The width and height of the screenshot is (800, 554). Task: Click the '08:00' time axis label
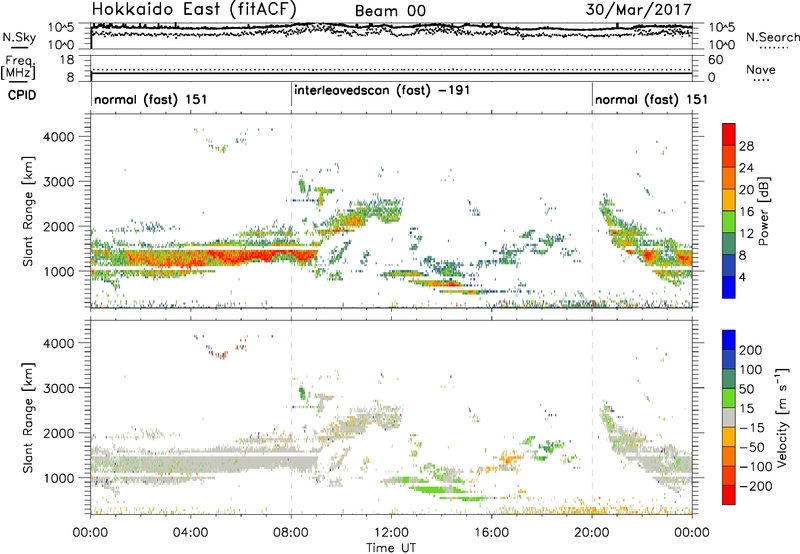click(291, 533)
